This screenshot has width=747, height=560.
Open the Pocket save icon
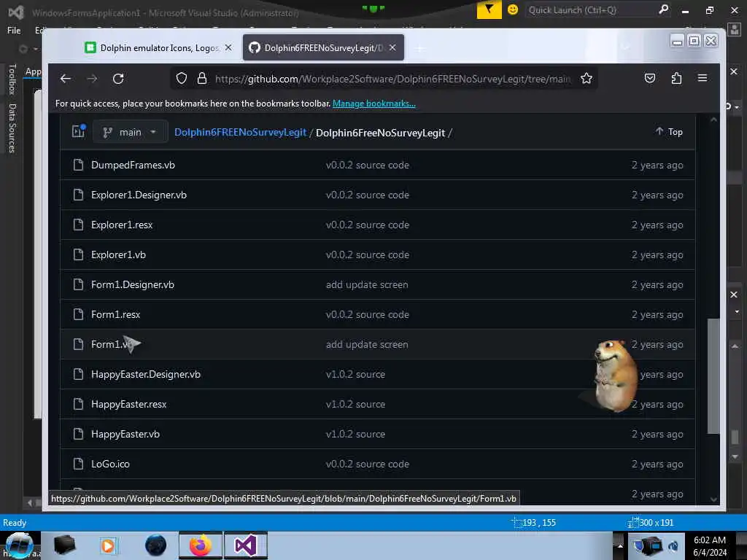click(x=650, y=78)
